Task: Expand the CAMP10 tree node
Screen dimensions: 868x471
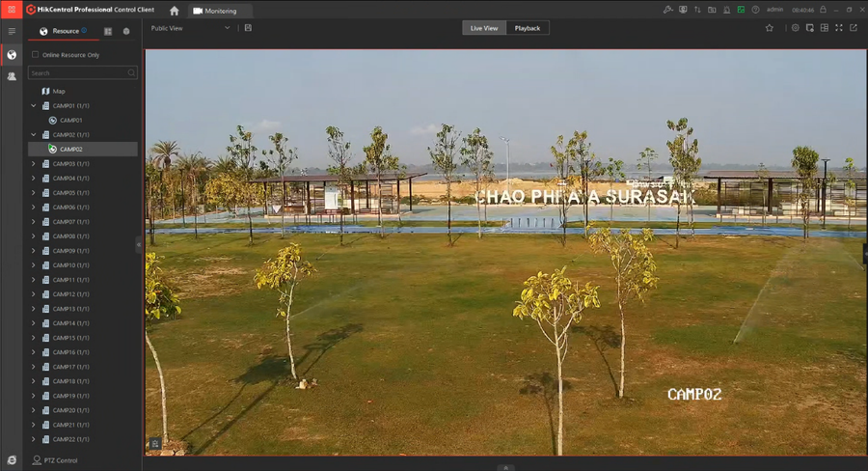Action: coord(33,264)
